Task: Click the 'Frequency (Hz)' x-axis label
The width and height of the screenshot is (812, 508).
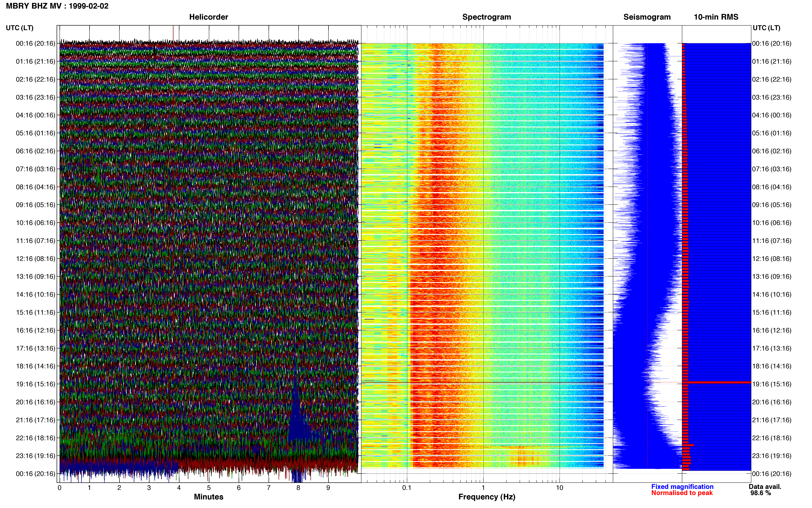Action: click(x=487, y=497)
